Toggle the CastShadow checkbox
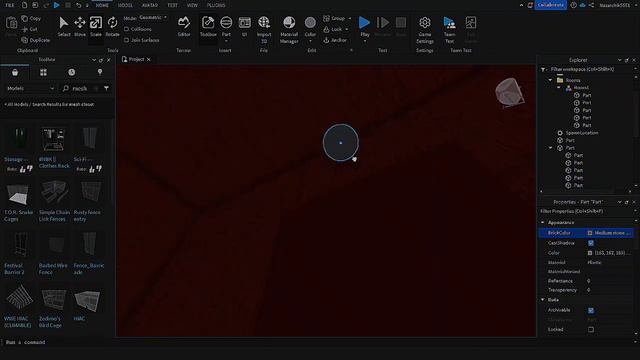Image resolution: width=640 pixels, height=360 pixels. pos(591,243)
